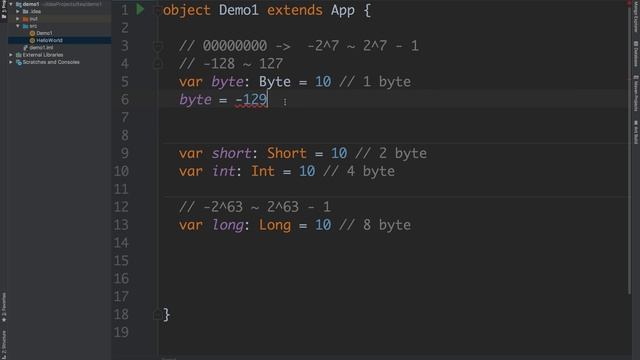Click the closing brace on line 18
Screen dimensions: 640x360
166,315
